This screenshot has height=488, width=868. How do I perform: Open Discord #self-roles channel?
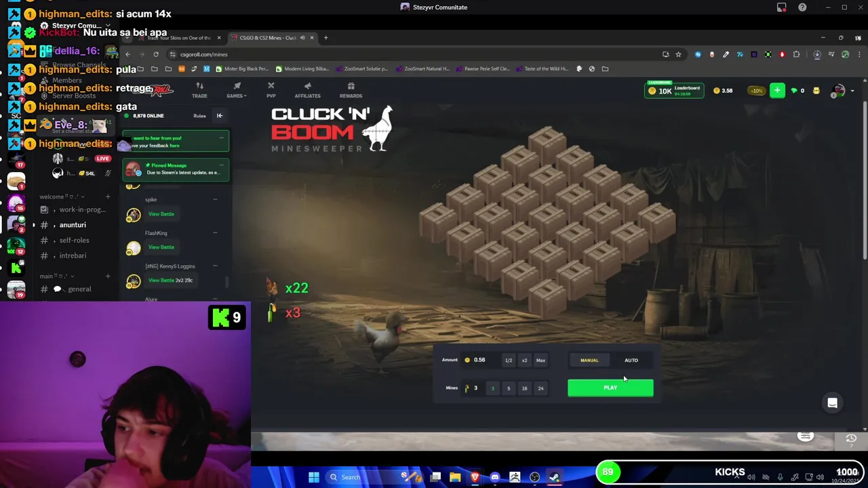[74, 241]
